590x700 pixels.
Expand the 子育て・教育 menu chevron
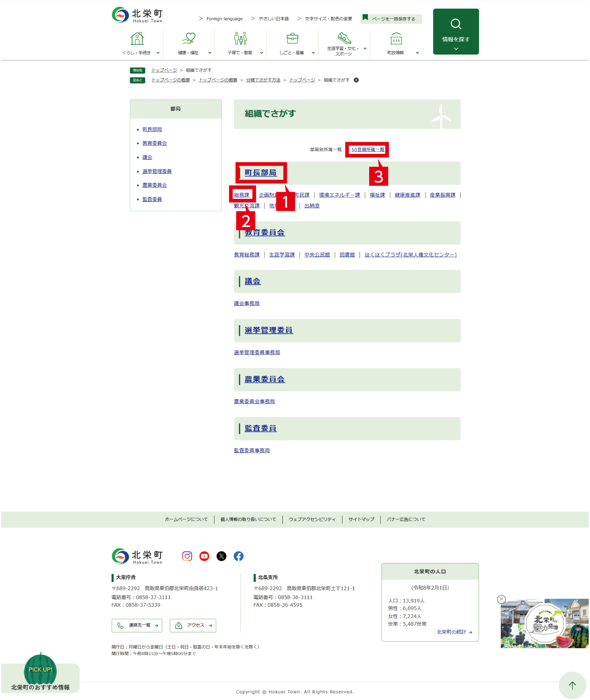262,53
